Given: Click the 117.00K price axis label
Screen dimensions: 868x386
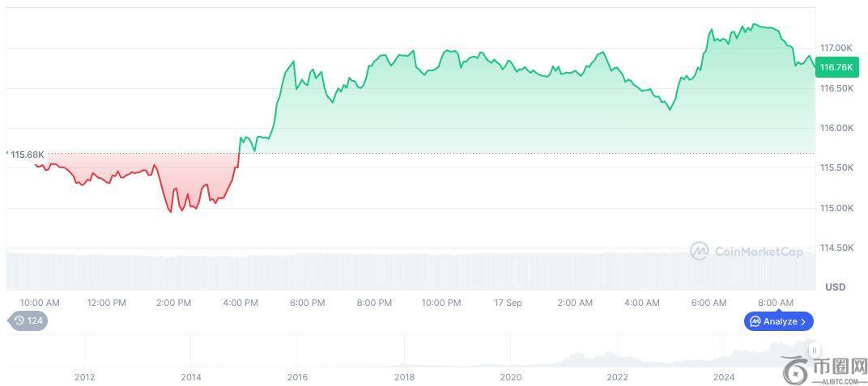Looking at the screenshot, I should [836, 48].
